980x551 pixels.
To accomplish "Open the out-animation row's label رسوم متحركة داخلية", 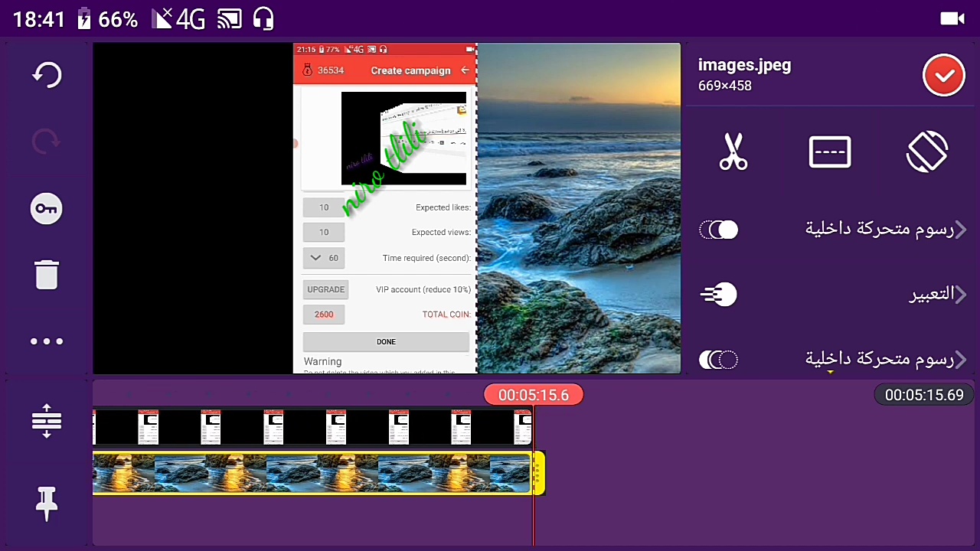I will tap(879, 360).
